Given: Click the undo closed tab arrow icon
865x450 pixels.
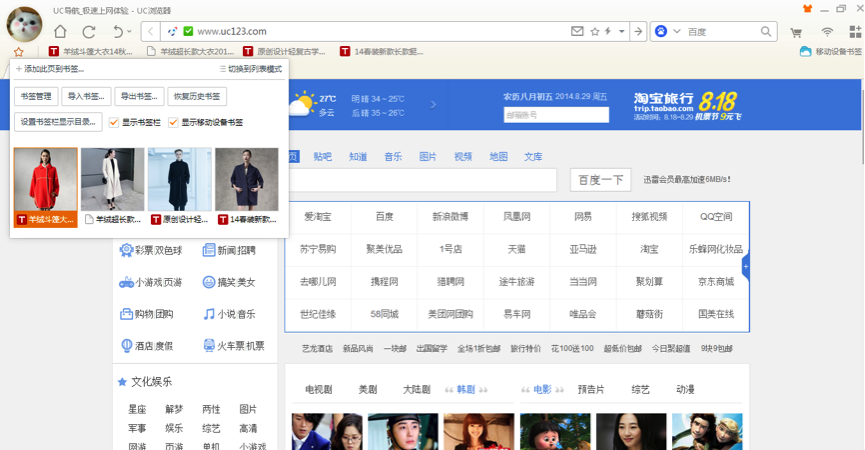Looking at the screenshot, I should tap(118, 31).
